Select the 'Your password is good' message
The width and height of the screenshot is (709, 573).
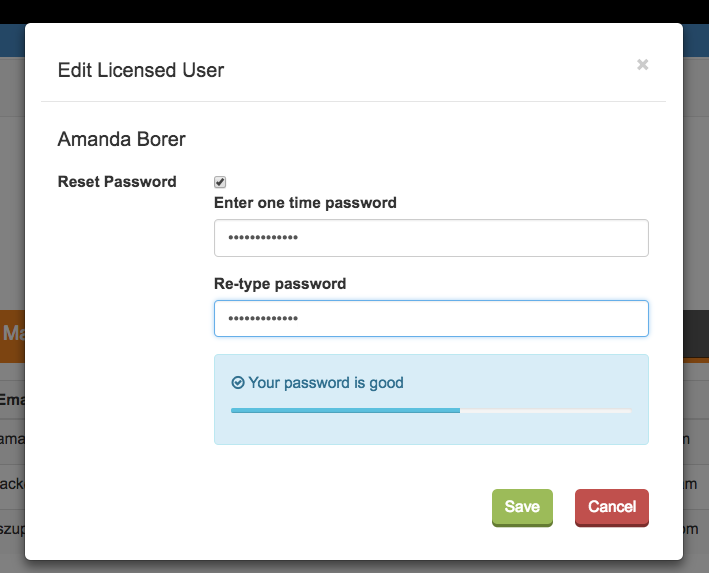pos(326,383)
